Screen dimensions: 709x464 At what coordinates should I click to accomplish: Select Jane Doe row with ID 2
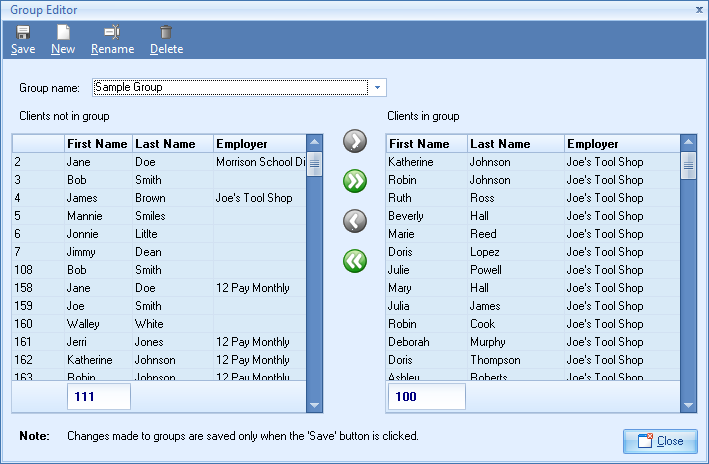(160, 162)
